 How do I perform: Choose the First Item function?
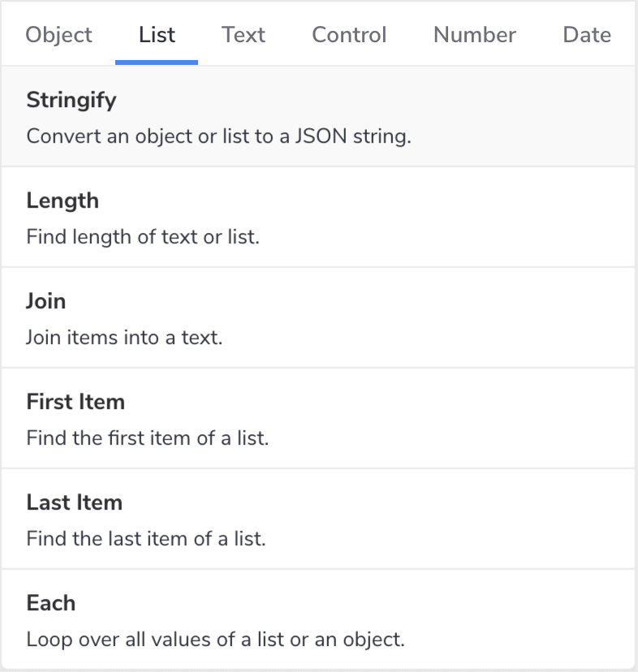(75, 402)
